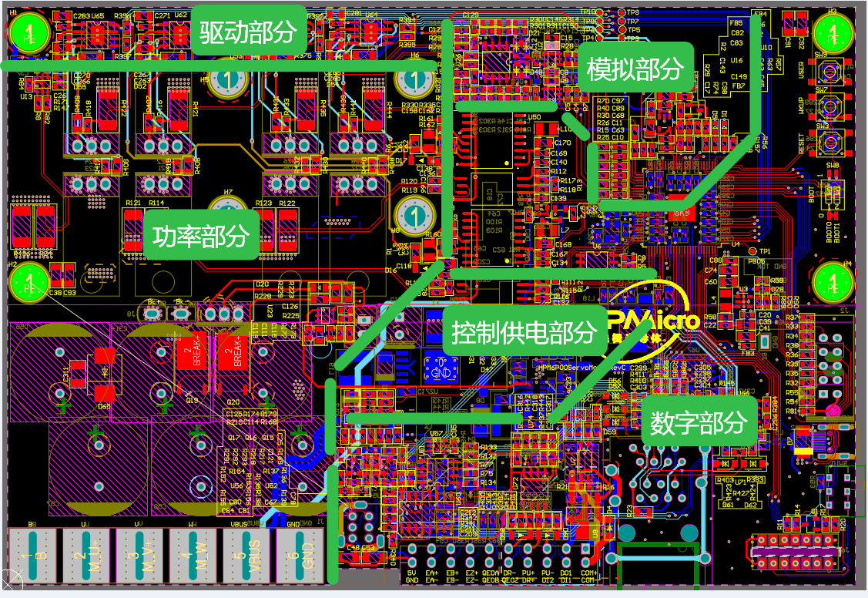This screenshot has width=868, height=598.
Task: Click the Q19 designator label
Action: coord(192,400)
